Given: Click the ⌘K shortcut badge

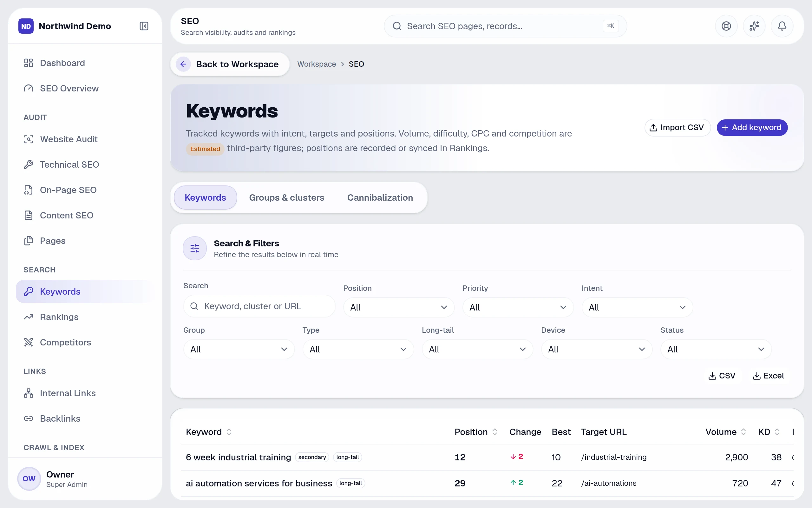Looking at the screenshot, I should 610,26.
